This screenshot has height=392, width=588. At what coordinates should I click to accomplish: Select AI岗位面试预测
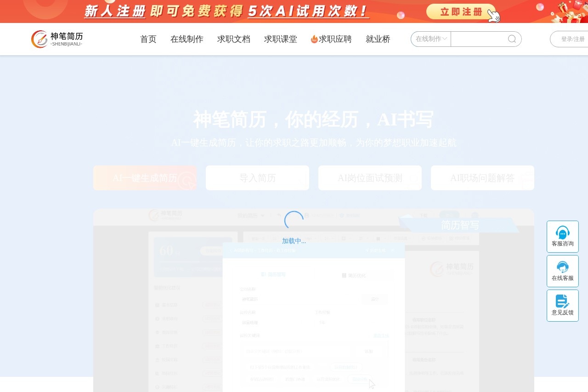tap(370, 178)
